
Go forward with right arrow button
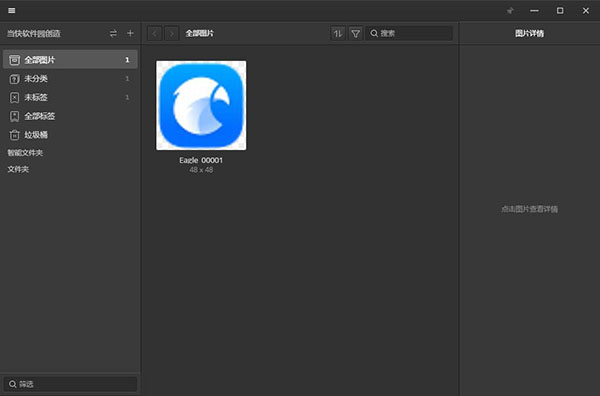[x=172, y=34]
